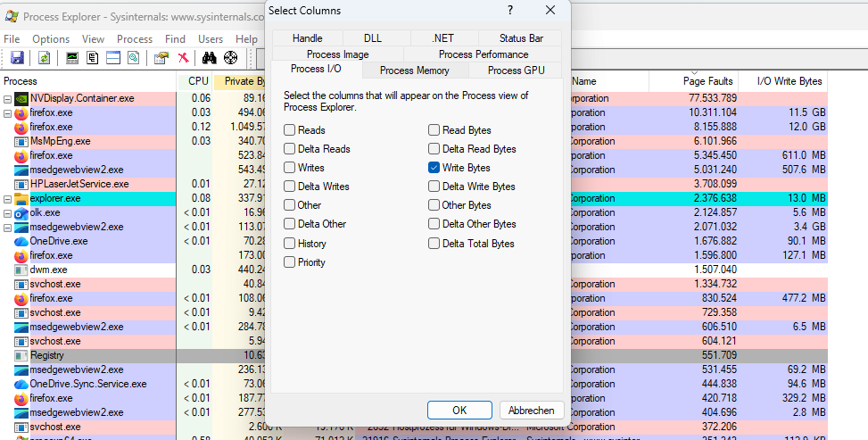Click the explorer.exe folder icon
The image size is (868, 440).
(21, 198)
